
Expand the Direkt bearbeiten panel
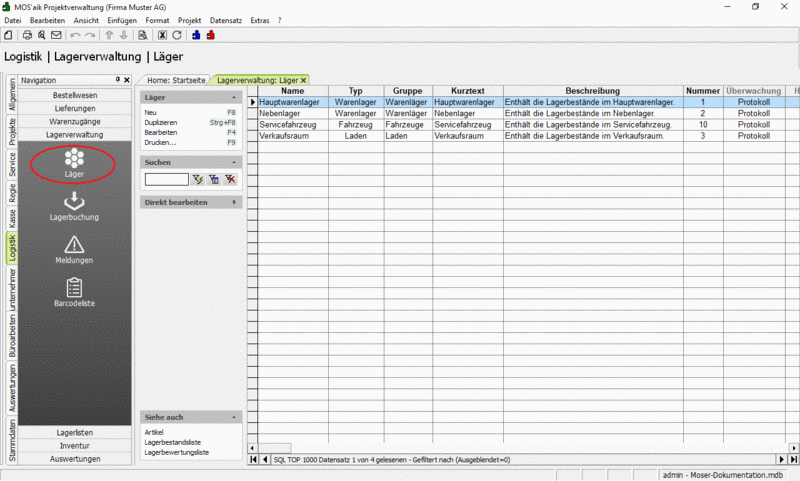click(x=234, y=202)
